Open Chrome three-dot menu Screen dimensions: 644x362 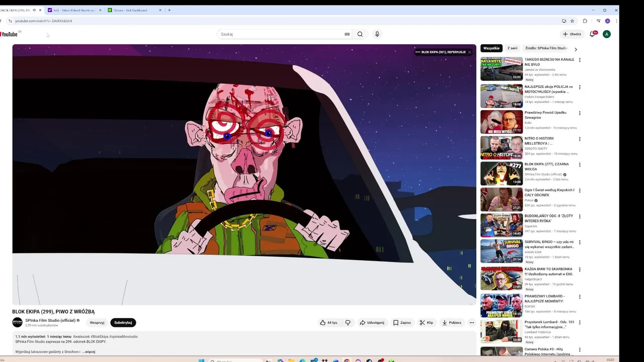(x=616, y=21)
